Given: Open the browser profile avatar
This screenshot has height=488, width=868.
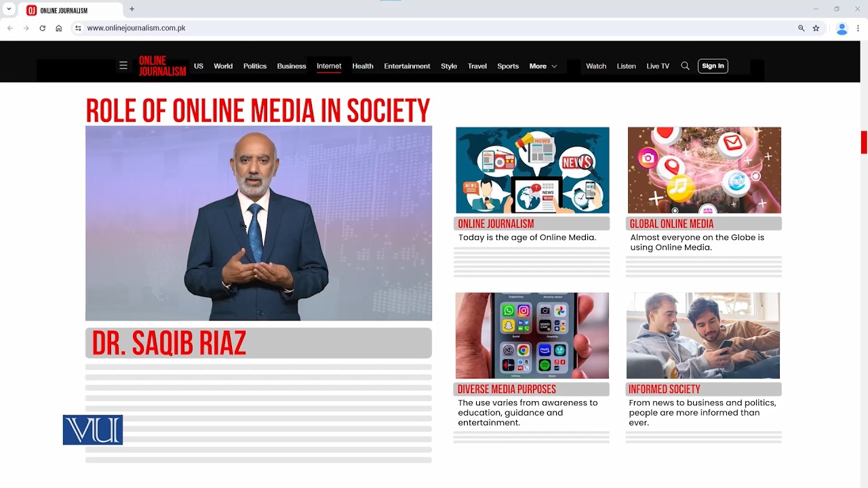Looking at the screenshot, I should pos(842,28).
